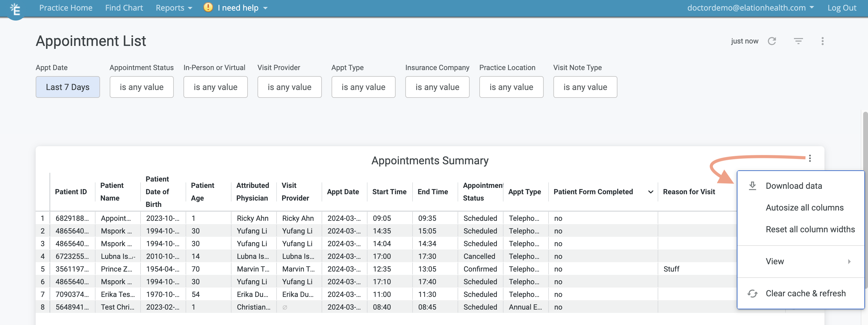Click the refresh icon near 'just now'

pos(772,41)
